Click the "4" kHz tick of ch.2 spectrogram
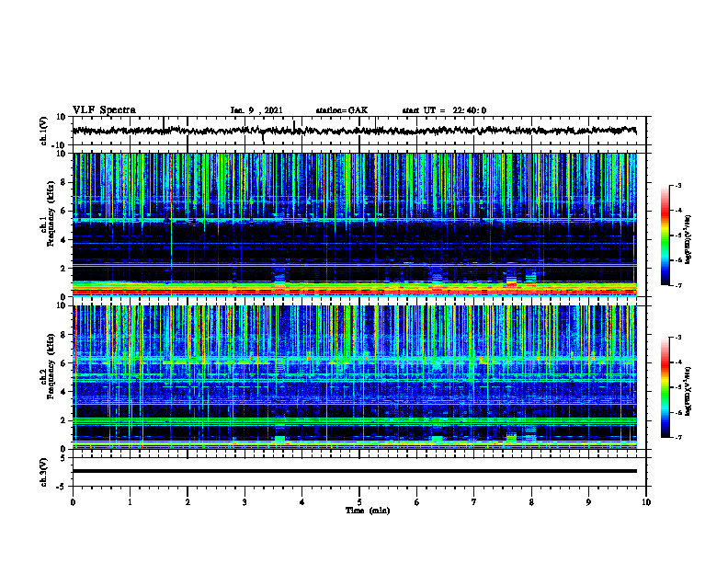728x563 pixels. tap(63, 392)
